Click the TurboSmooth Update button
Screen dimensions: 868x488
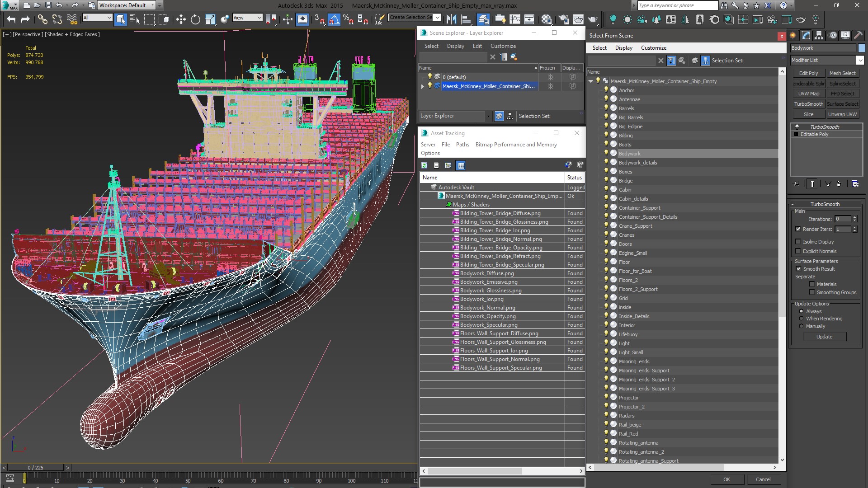(x=824, y=337)
